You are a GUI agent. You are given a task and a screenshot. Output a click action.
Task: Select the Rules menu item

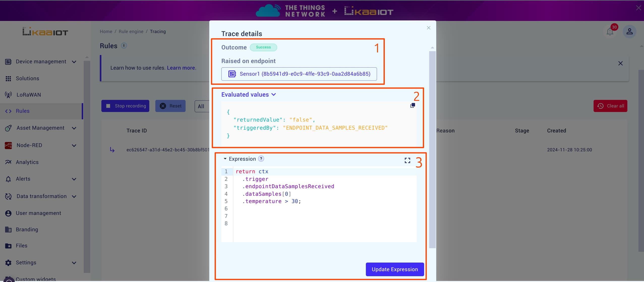[23, 111]
